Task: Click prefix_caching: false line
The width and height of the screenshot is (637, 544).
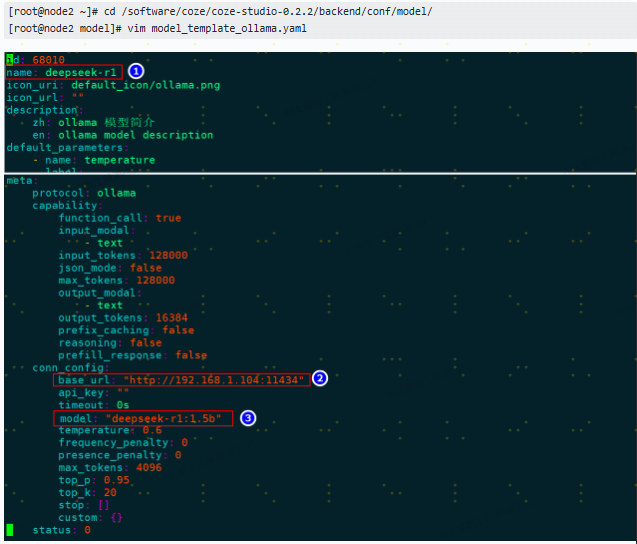Action: (x=126, y=330)
